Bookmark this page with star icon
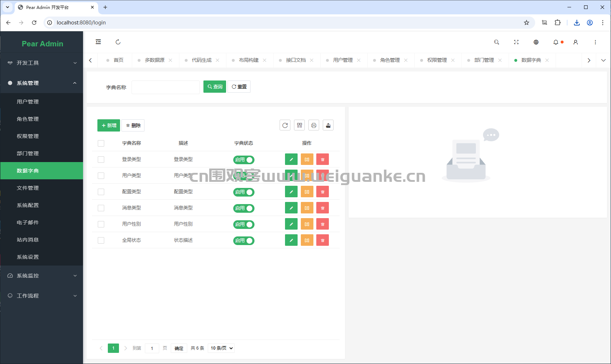Screen dimensions: 611x364 pos(527,23)
